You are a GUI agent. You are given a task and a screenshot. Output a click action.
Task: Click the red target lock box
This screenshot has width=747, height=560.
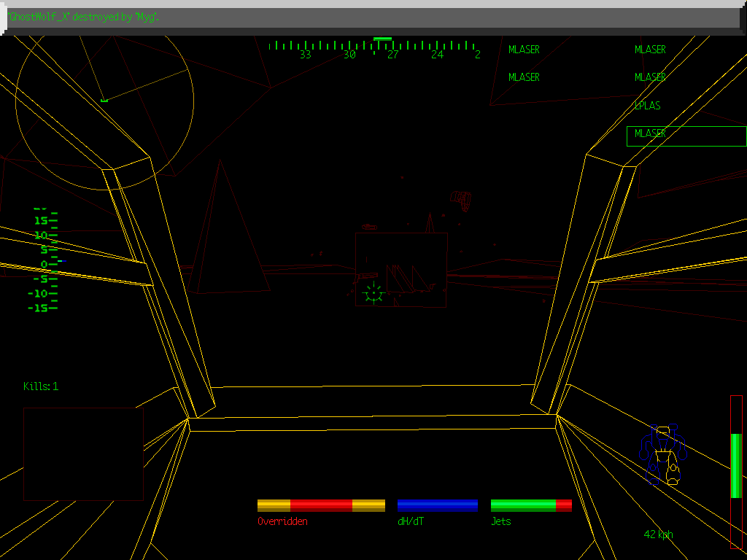(401, 270)
